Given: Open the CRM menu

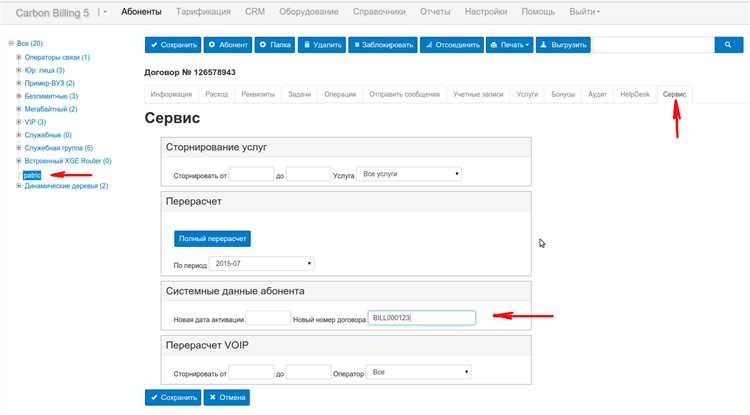Looking at the screenshot, I should [254, 12].
